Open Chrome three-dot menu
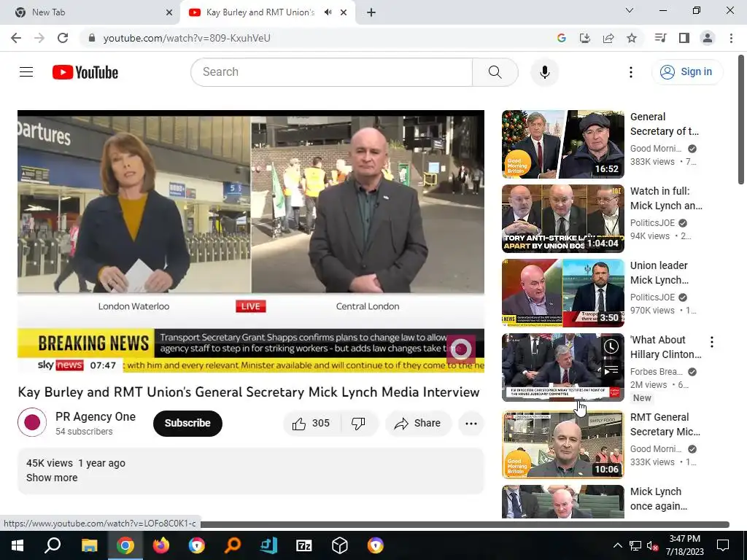The height and width of the screenshot is (560, 747). tap(731, 38)
